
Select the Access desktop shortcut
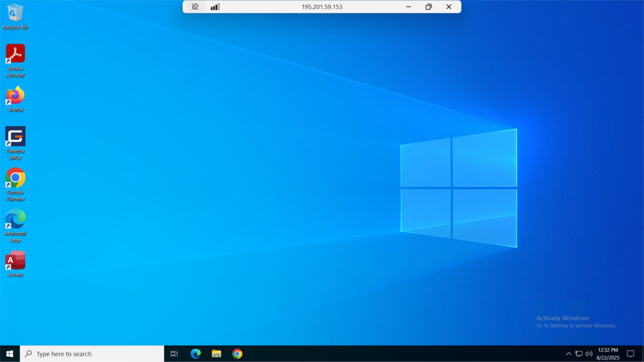[x=15, y=264]
